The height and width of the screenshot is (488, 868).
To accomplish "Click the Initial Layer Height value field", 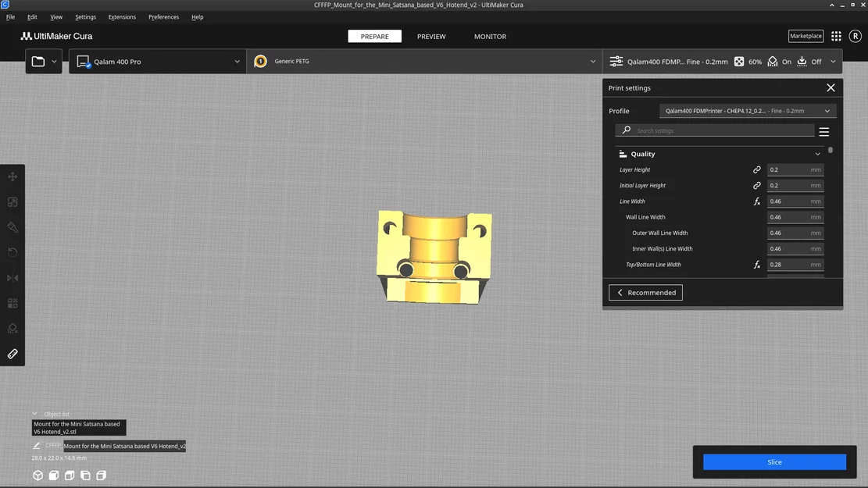I will point(795,185).
